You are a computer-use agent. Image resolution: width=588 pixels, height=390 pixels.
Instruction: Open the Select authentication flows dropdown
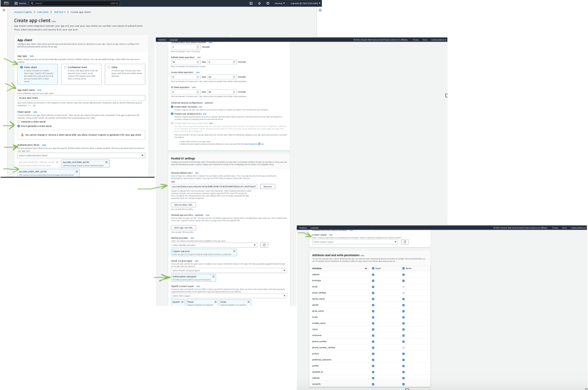pyautogui.click(x=81, y=155)
